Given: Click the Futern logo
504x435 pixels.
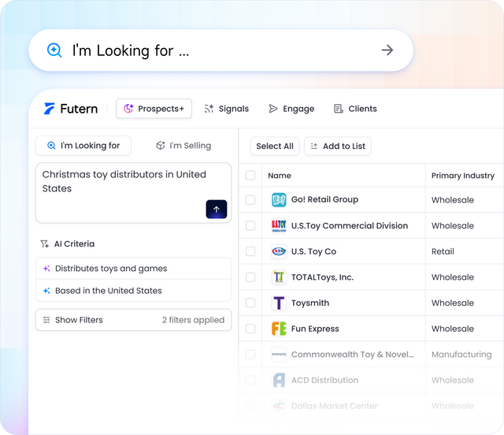Looking at the screenshot, I should click(71, 109).
